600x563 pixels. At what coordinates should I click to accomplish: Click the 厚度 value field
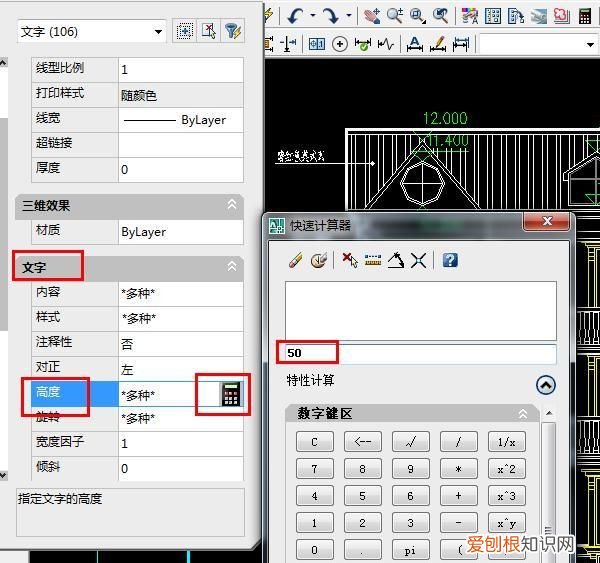click(181, 170)
